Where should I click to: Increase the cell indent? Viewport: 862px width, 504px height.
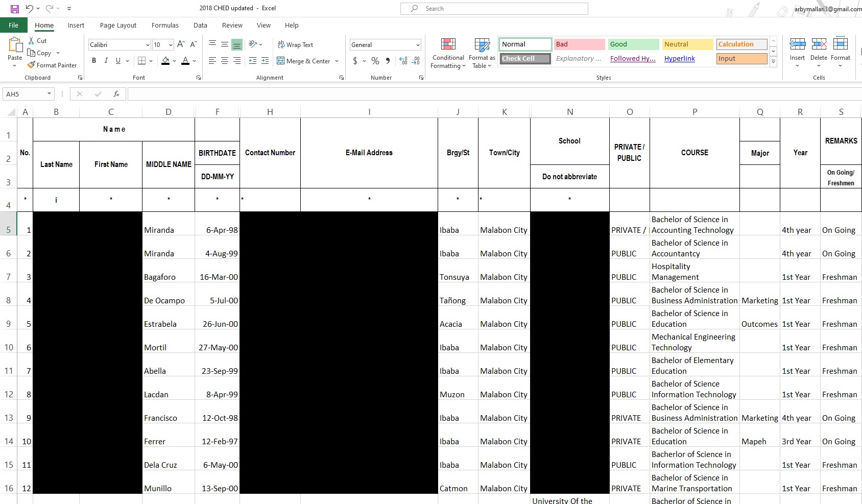click(x=265, y=61)
